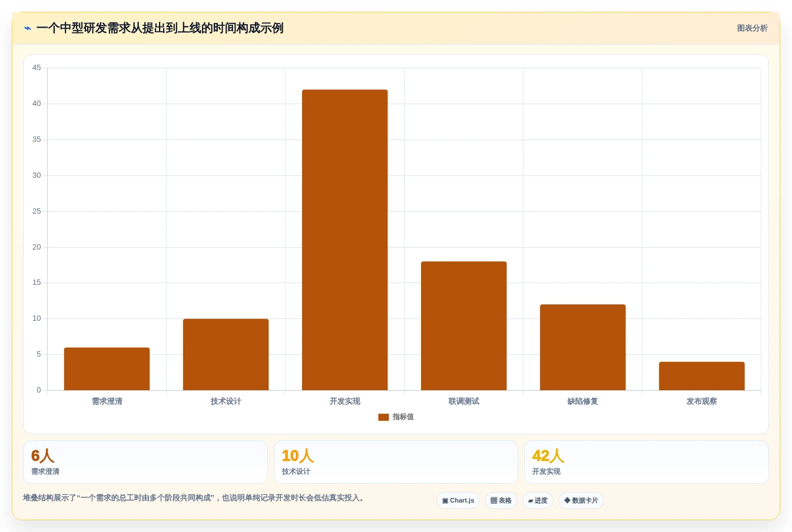Click the 20 y-axis tick label
This screenshot has width=792, height=532.
click(37, 247)
